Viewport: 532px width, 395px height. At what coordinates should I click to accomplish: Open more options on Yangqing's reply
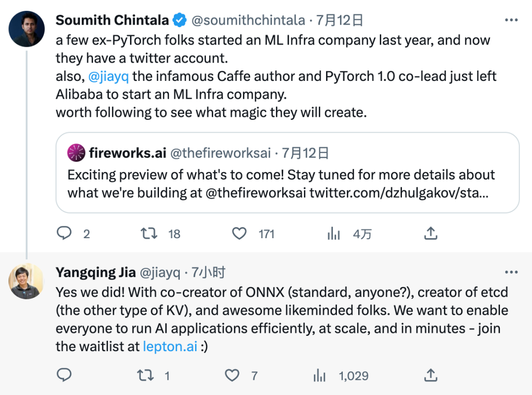click(x=512, y=272)
